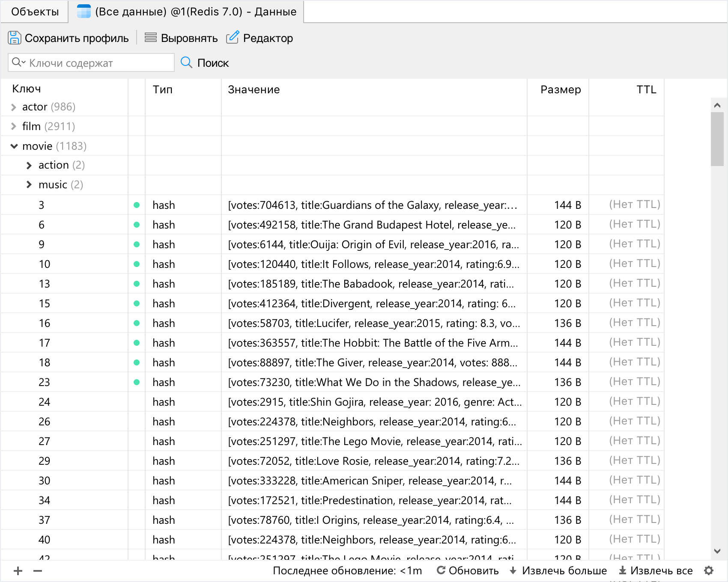Click the vertical scrollbar thumb

(x=717, y=139)
